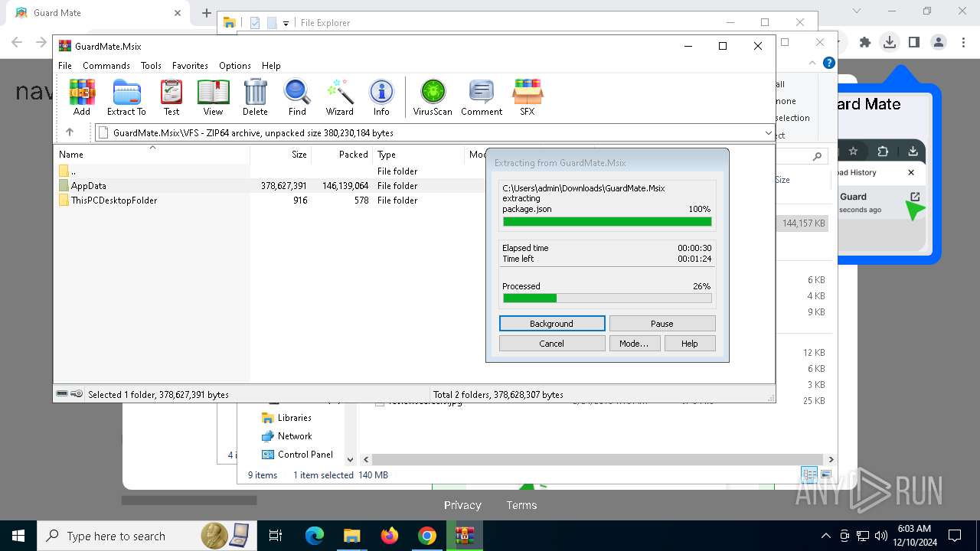Screen dimensions: 980x551
Task: Click Explorer horizontal scrollbar left arrow
Action: tap(367, 459)
